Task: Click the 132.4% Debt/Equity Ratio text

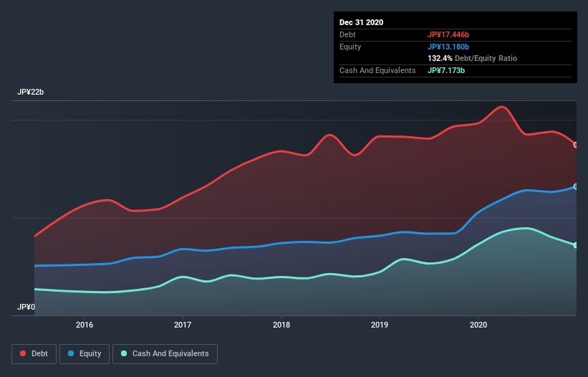Action: pyautogui.click(x=472, y=59)
